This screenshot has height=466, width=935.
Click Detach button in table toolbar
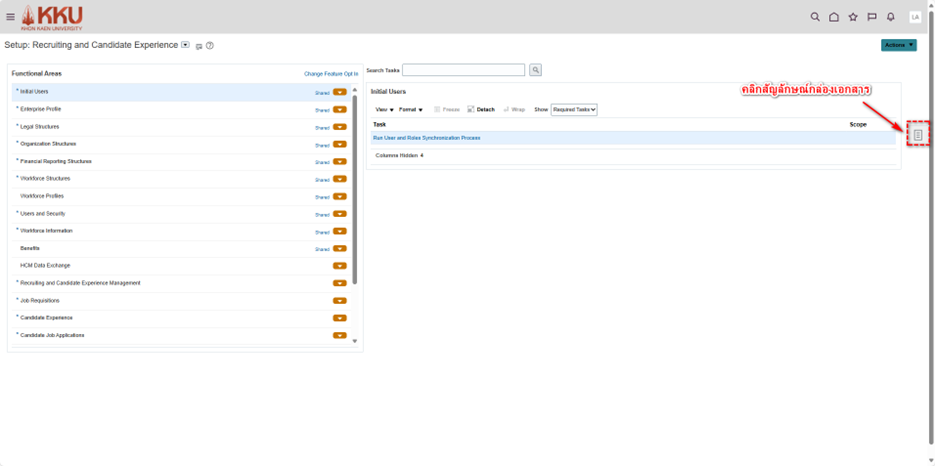(x=481, y=110)
